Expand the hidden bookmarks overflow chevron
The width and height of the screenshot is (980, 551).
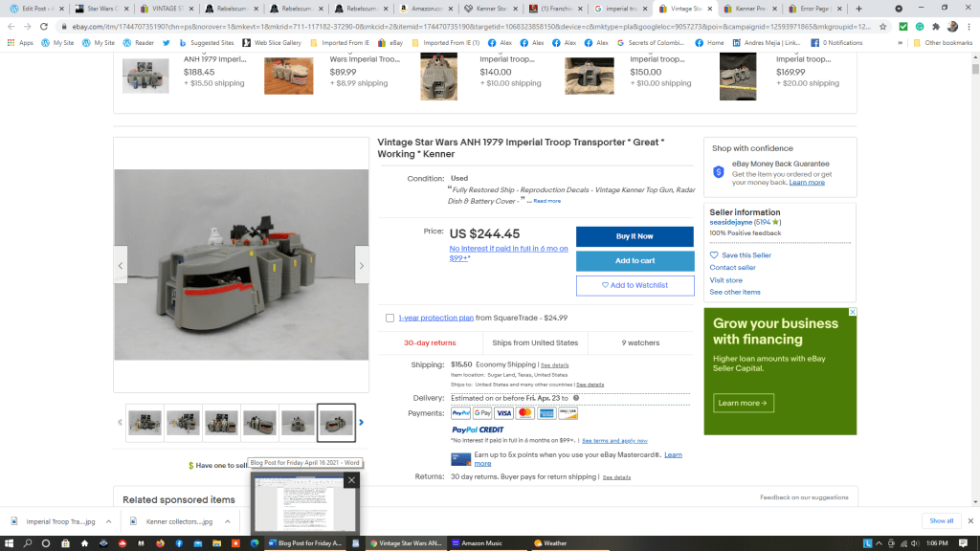coord(900,43)
